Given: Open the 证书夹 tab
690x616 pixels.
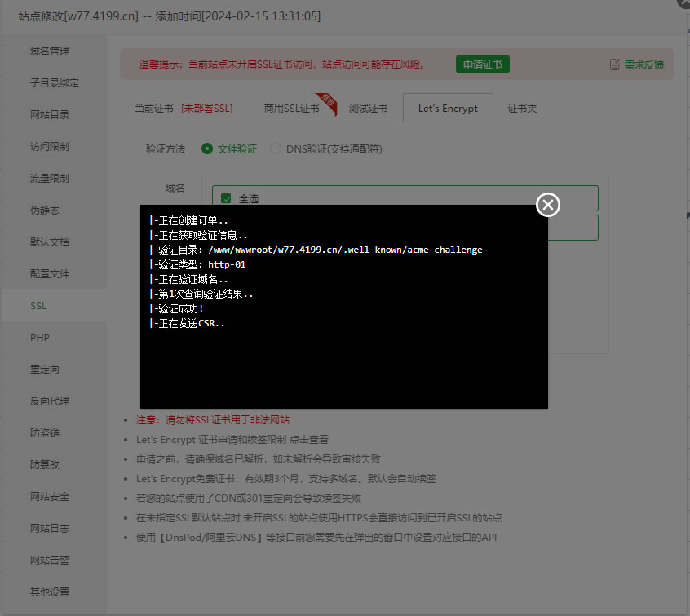Looking at the screenshot, I should point(522,107).
